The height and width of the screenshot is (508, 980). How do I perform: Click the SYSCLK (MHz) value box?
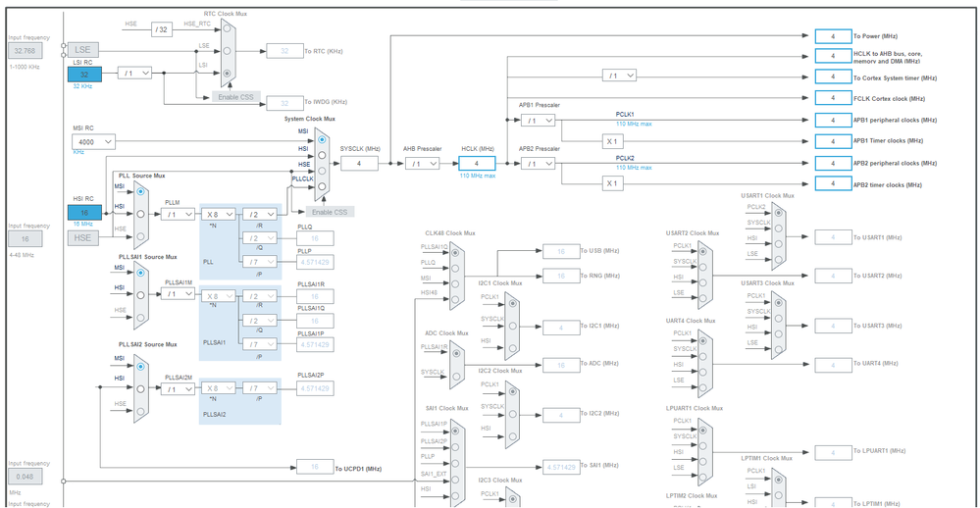[359, 164]
